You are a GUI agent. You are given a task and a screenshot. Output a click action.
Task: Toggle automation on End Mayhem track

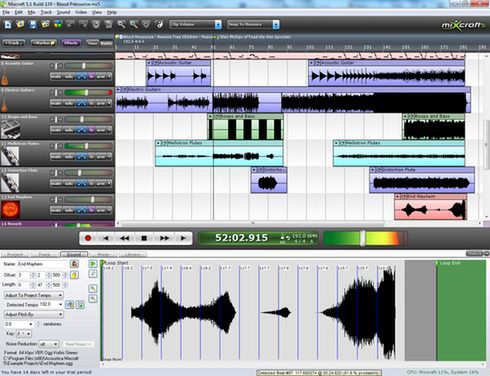point(81,210)
